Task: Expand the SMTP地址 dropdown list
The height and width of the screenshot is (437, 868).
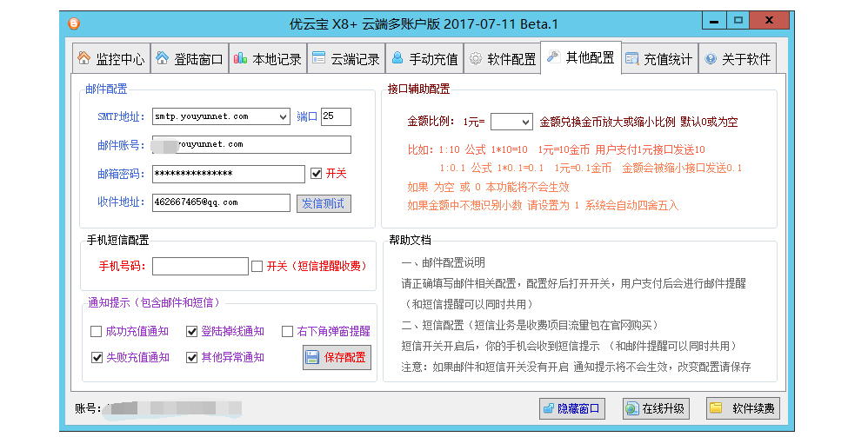Action: click(283, 116)
